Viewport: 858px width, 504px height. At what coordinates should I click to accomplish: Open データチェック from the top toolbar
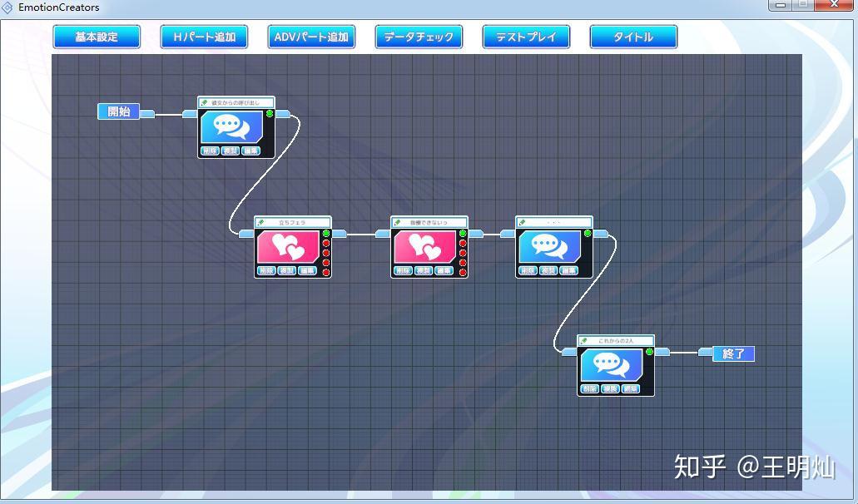point(419,37)
